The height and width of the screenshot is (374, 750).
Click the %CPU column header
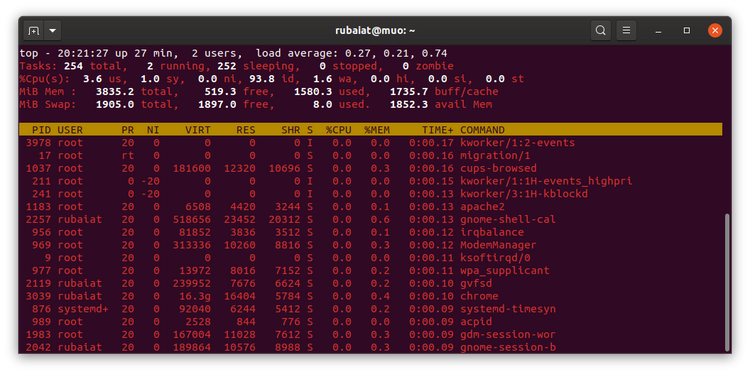point(339,130)
